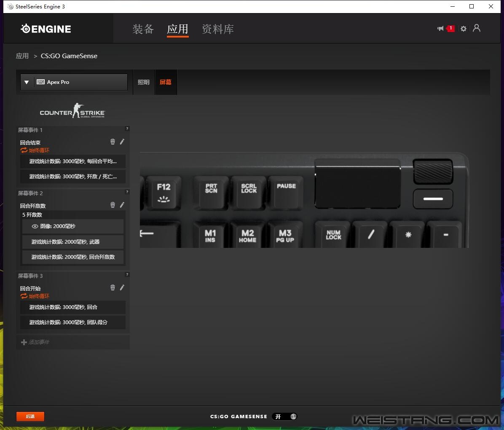Viewport: 504px width, 430px height.
Task: Click the 回合歼敌数 event title
Action: [x=33, y=206]
